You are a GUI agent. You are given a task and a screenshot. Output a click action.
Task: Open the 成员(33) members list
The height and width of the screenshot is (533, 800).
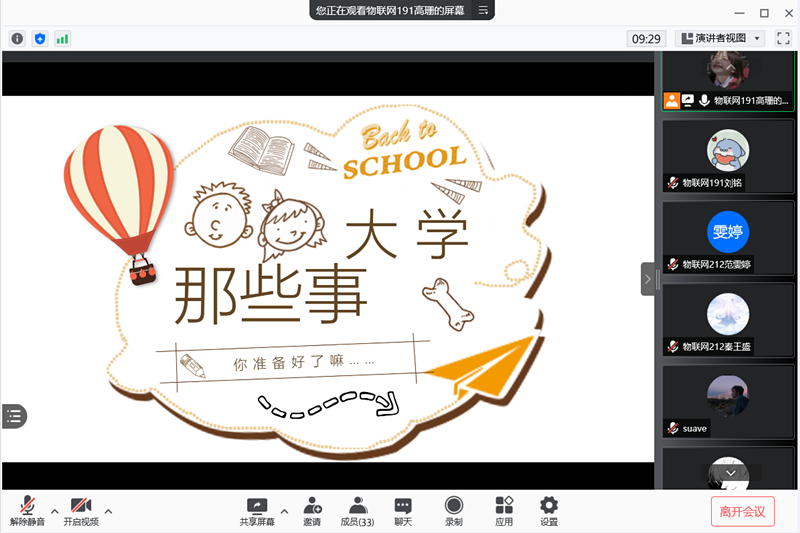[x=357, y=511]
